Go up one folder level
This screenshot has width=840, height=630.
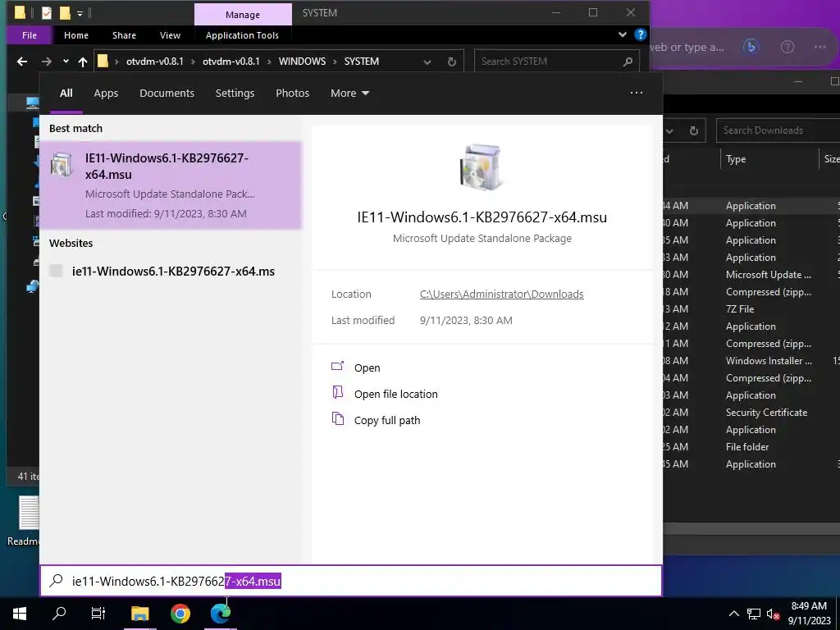click(83, 62)
